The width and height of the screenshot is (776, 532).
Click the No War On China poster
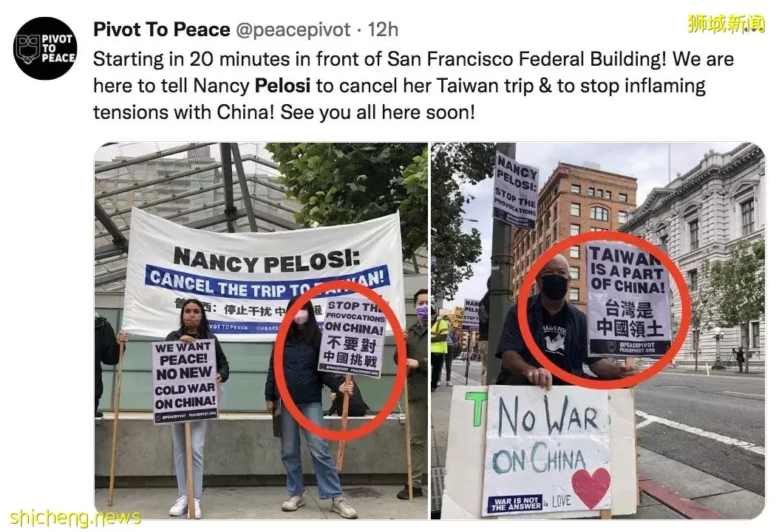(546, 451)
